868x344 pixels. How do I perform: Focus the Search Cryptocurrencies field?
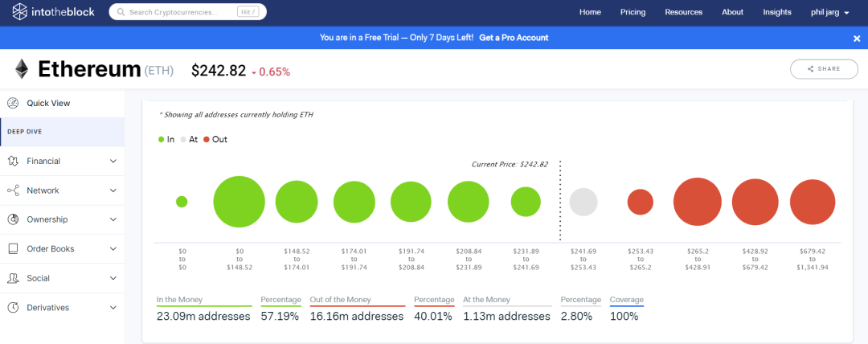click(187, 11)
